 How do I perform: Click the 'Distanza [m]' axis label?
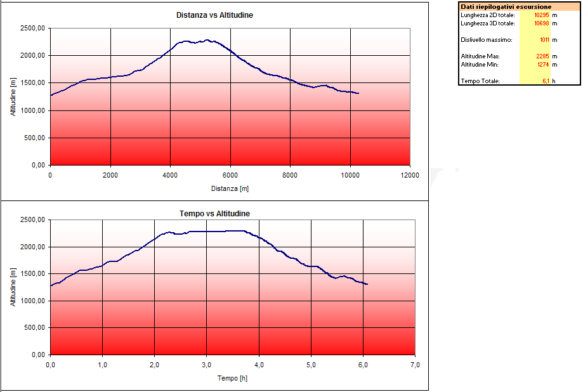230,188
